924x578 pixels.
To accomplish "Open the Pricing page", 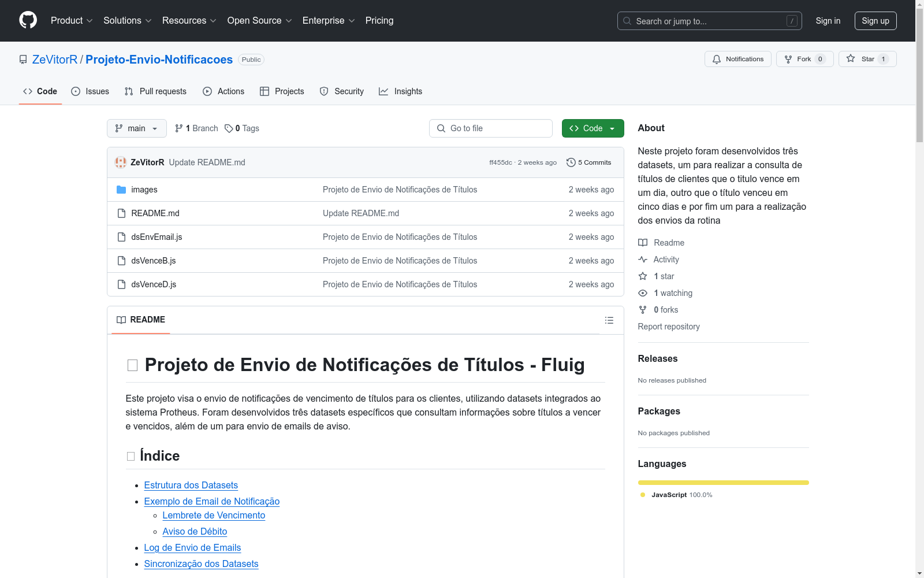I will coord(379,20).
